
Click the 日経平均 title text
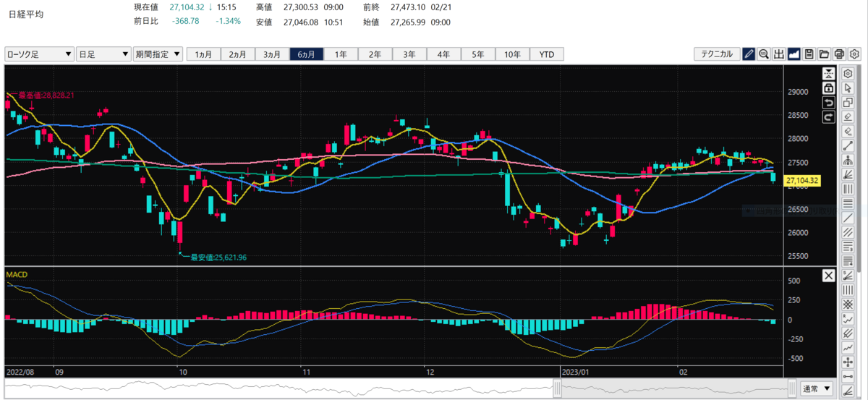point(26,14)
